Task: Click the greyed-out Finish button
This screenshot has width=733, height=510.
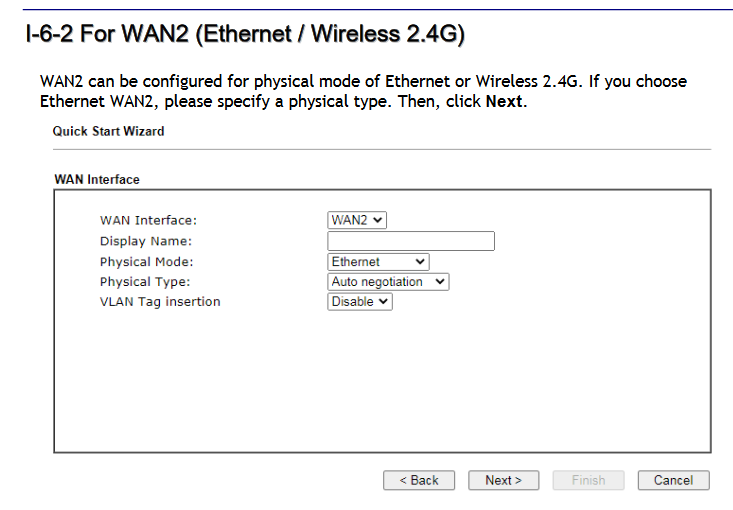Action: [588, 480]
